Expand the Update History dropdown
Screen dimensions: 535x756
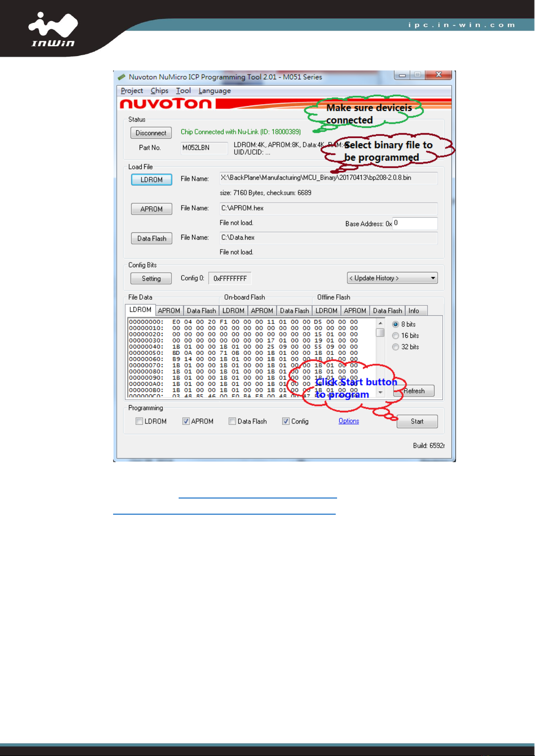tap(392, 278)
